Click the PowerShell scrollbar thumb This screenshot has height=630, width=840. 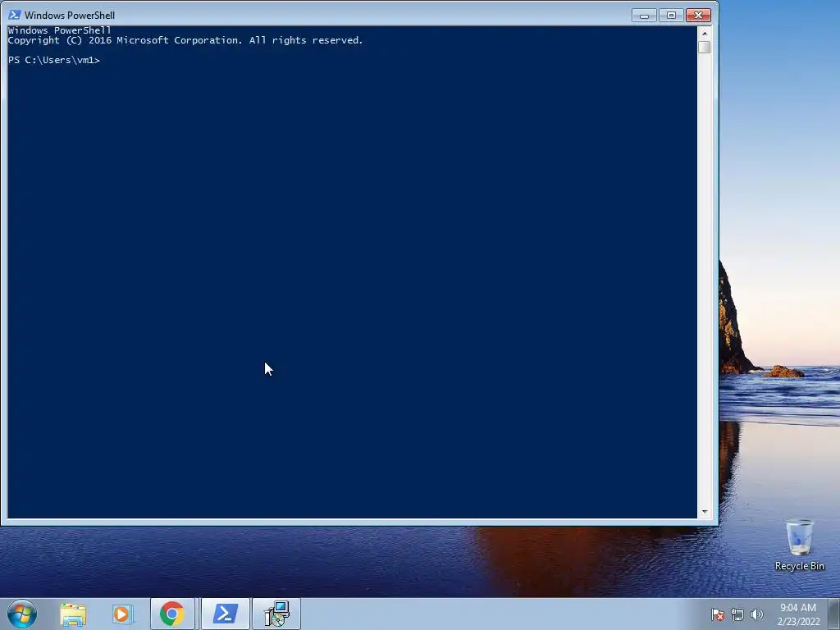705,47
